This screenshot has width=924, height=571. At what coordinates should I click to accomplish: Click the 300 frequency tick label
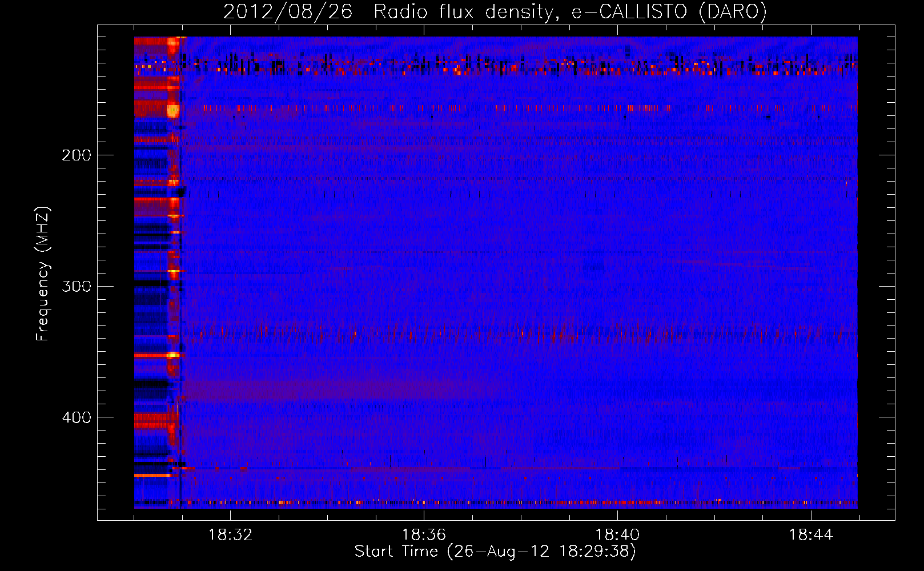point(77,286)
